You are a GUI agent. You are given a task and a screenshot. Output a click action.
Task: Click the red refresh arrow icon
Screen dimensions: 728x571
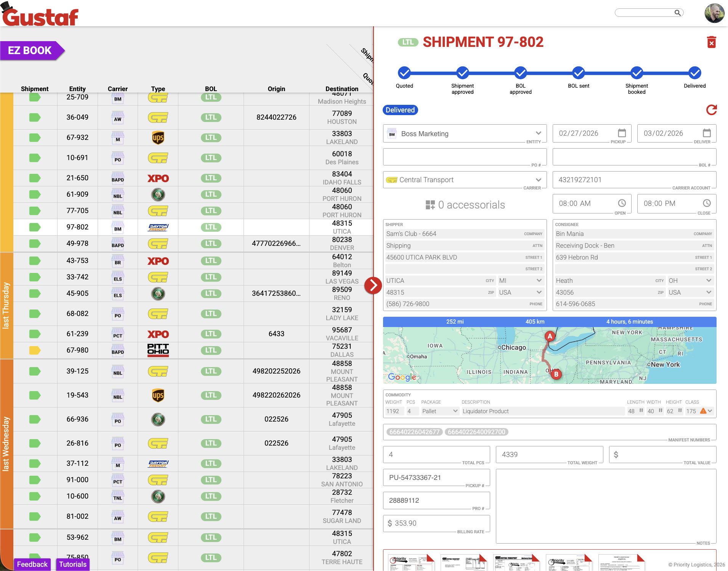coord(711,110)
